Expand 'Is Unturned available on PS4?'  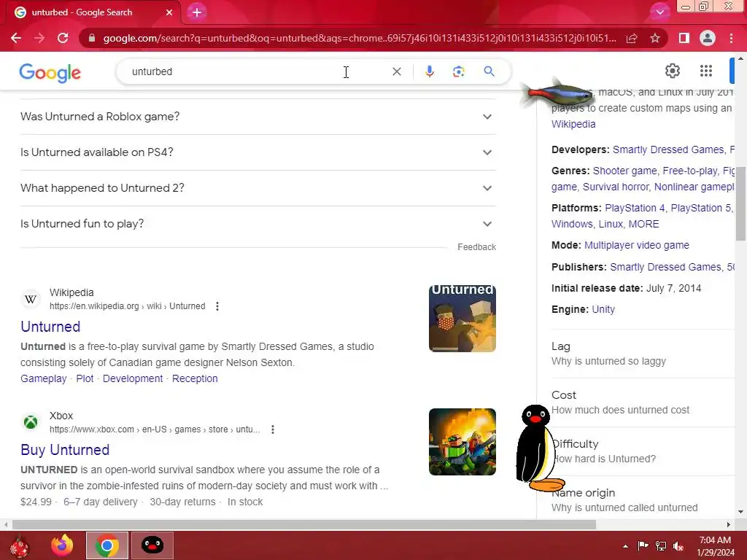(258, 152)
